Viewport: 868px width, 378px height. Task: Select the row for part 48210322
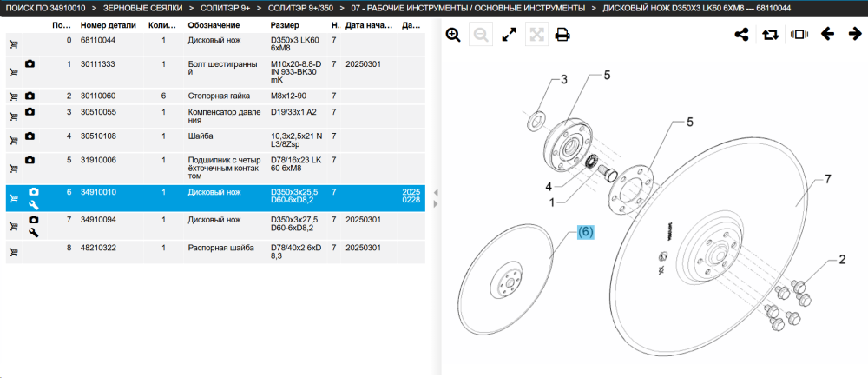pos(215,252)
